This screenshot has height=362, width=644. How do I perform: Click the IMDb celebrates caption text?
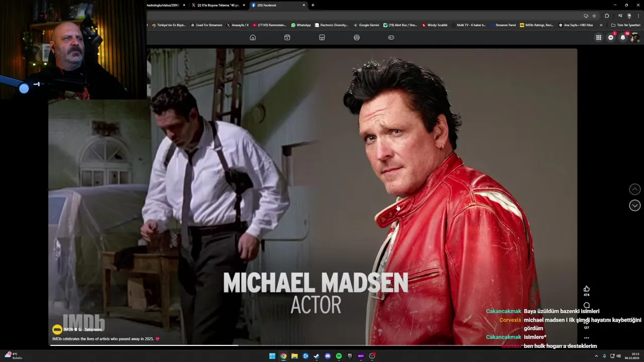tap(106, 339)
